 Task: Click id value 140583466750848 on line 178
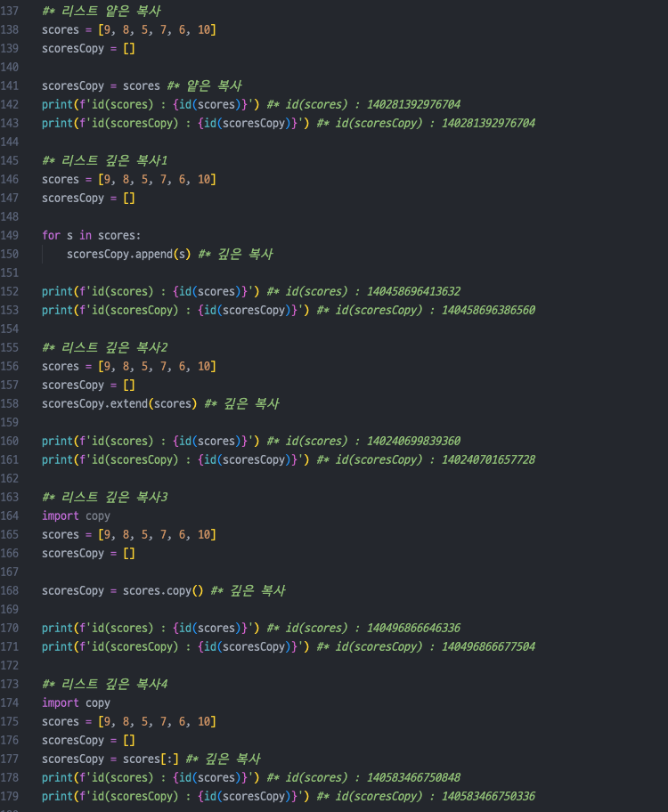[413, 778]
